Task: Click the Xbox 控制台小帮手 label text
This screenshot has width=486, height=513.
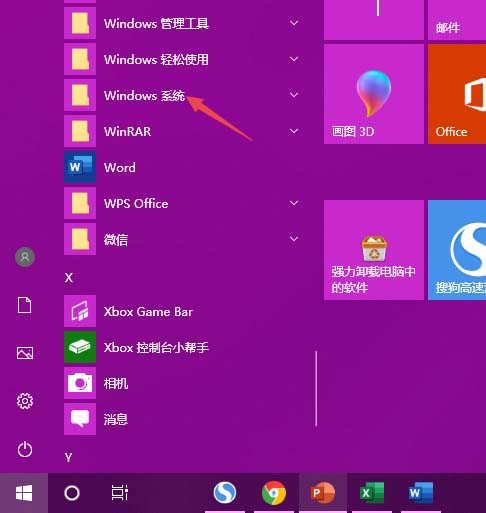Action: coord(156,348)
